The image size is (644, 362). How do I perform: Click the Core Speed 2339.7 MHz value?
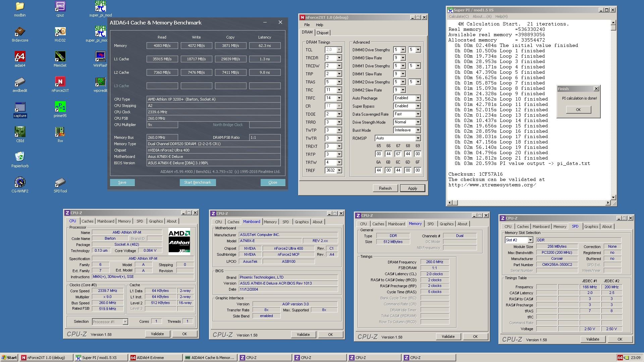coord(107,291)
